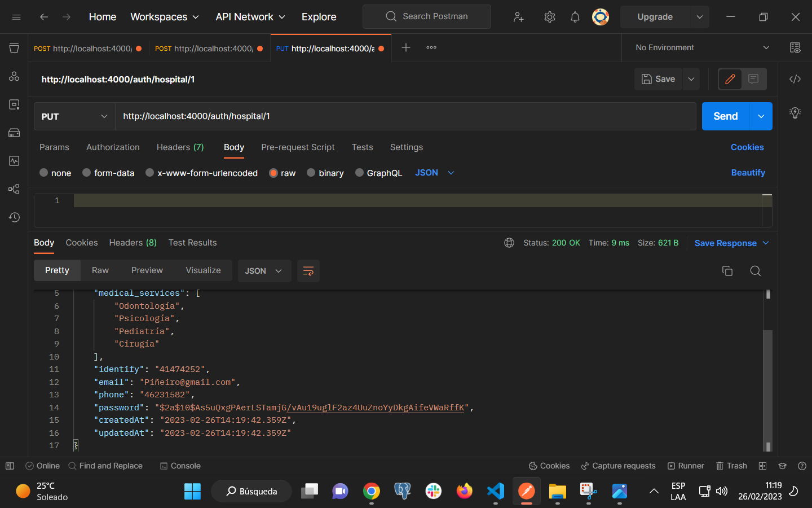Launch the Collection Runner
This screenshot has width=812, height=508.
686,466
